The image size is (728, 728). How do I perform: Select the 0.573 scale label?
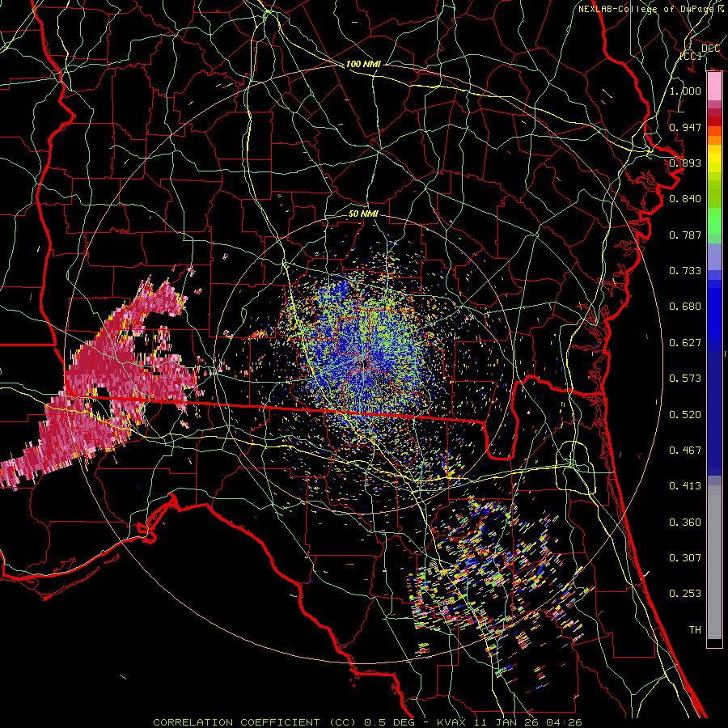(x=685, y=379)
